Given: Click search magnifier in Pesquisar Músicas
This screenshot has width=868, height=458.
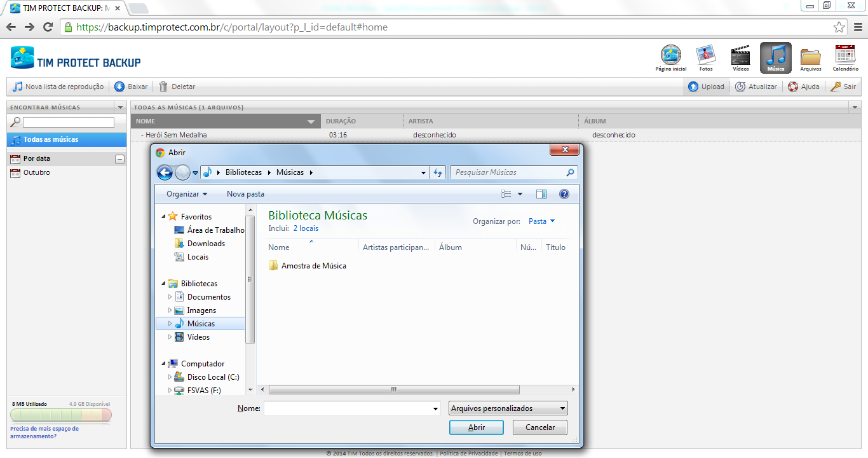Looking at the screenshot, I should 570,172.
